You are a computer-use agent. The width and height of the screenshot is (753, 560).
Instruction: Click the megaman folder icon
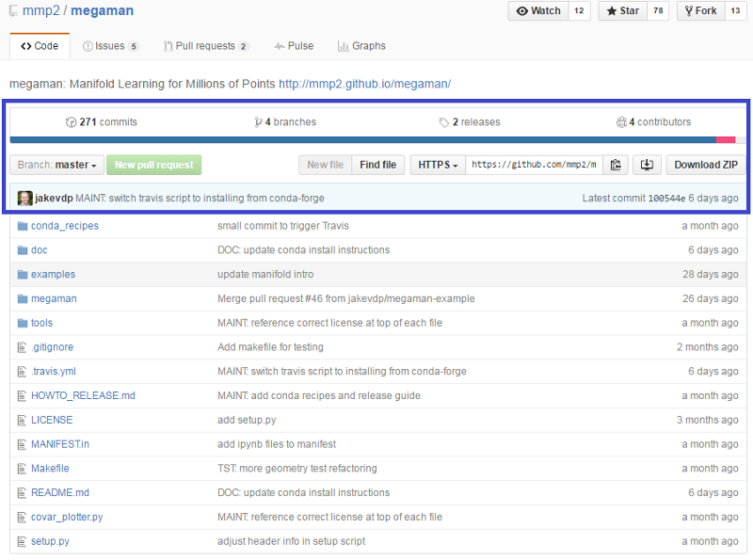pyautogui.click(x=23, y=298)
